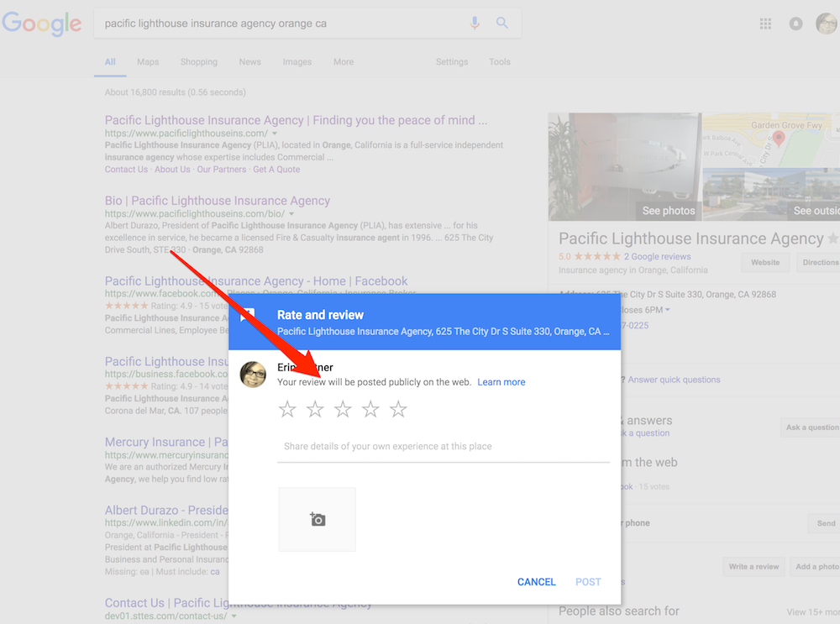Screen dimensions: 840x624
Task: Click the Garden Grove Fwy map thumbnail
Action: pos(771,139)
